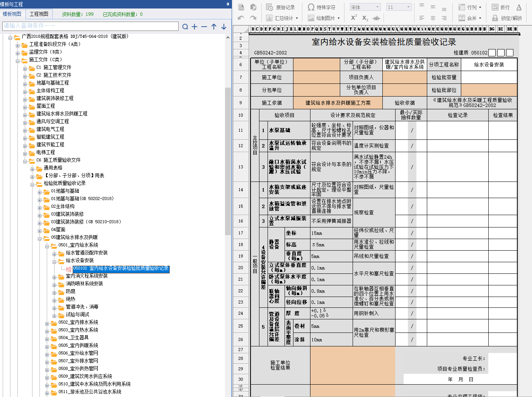Click the search query input field
The height and width of the screenshot is (397, 532).
[90, 26]
